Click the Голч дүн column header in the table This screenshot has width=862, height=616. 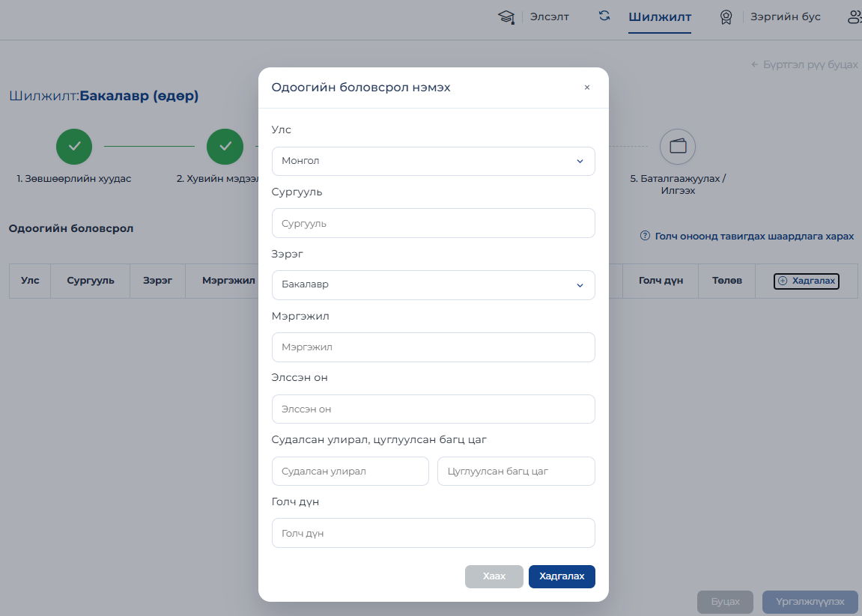pyautogui.click(x=661, y=281)
